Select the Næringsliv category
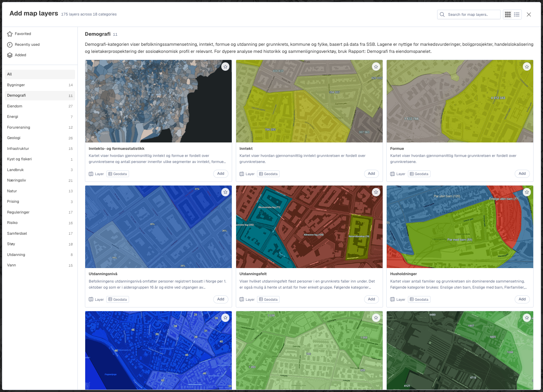 (x=40, y=180)
